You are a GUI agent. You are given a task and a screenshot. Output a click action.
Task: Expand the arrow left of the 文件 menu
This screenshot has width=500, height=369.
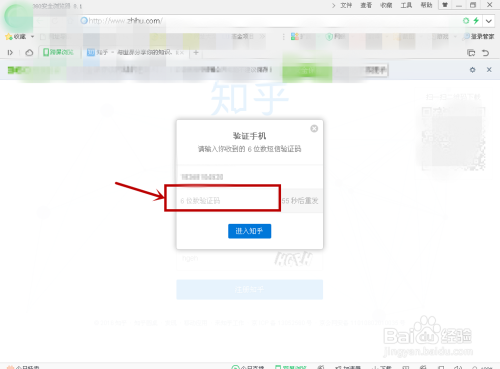[333, 5]
